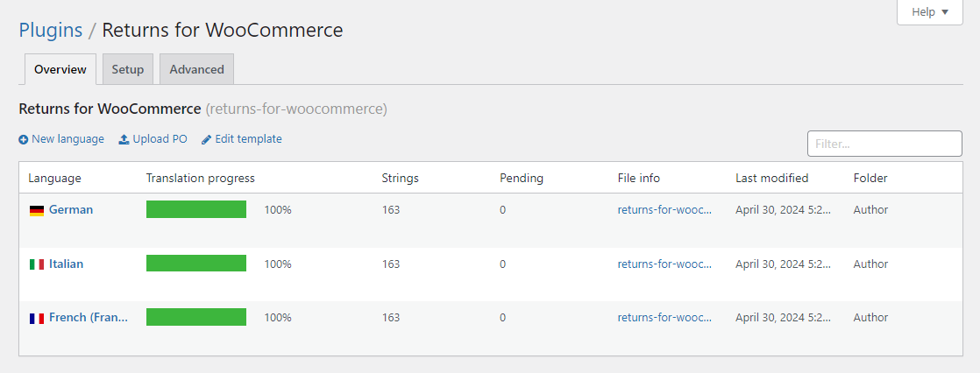Image resolution: width=980 pixels, height=373 pixels.
Task: Expand the Help dropdown
Action: point(930,12)
